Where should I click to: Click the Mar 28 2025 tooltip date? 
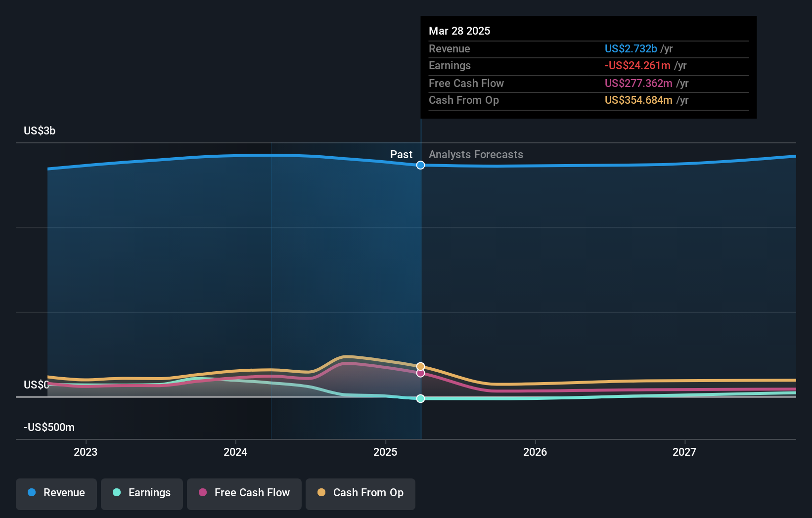point(459,31)
